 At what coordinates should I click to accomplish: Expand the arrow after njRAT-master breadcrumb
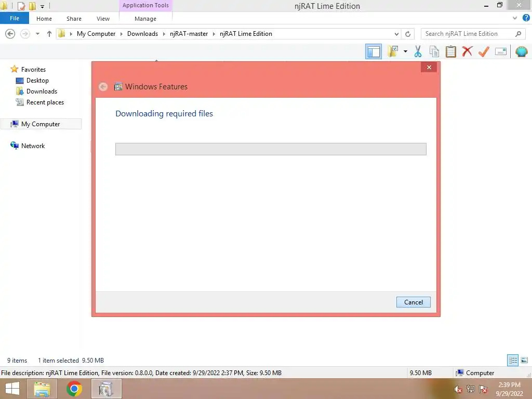[x=214, y=34]
